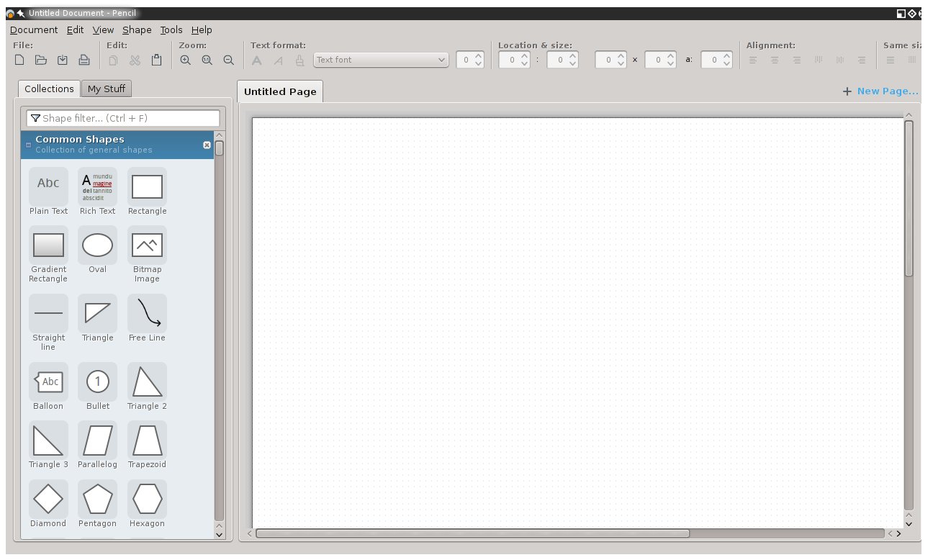Select the Triangle 3 shape
This screenshot has height=560, width=933.
pyautogui.click(x=48, y=445)
